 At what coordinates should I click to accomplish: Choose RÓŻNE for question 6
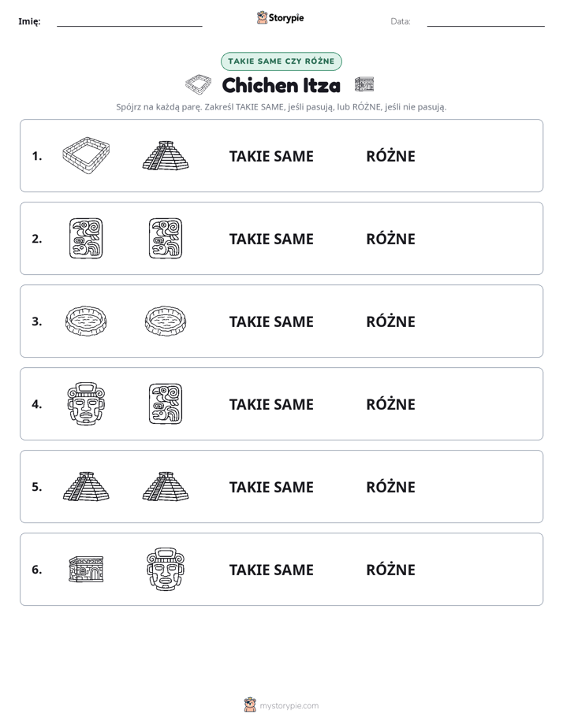pos(390,570)
